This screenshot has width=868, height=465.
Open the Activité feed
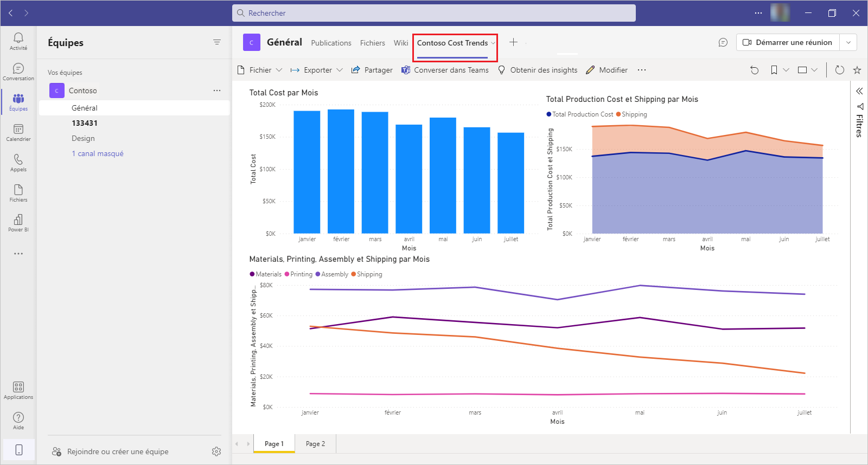point(18,41)
